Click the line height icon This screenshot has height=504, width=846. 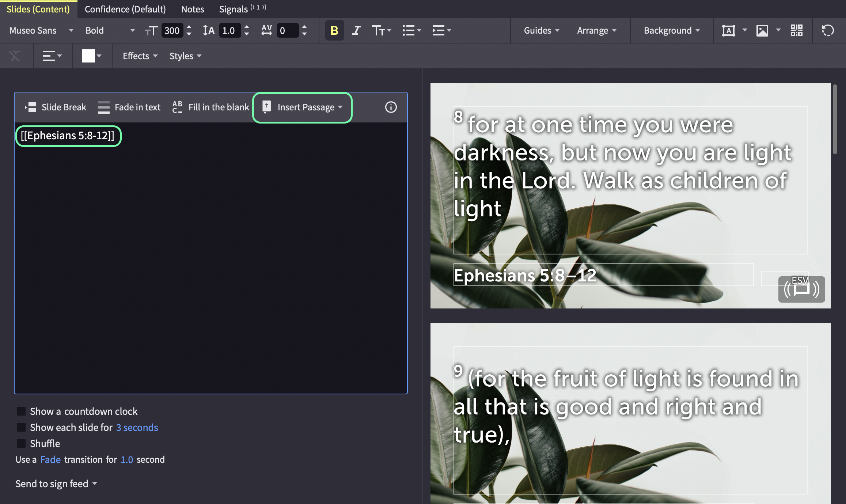(x=209, y=30)
